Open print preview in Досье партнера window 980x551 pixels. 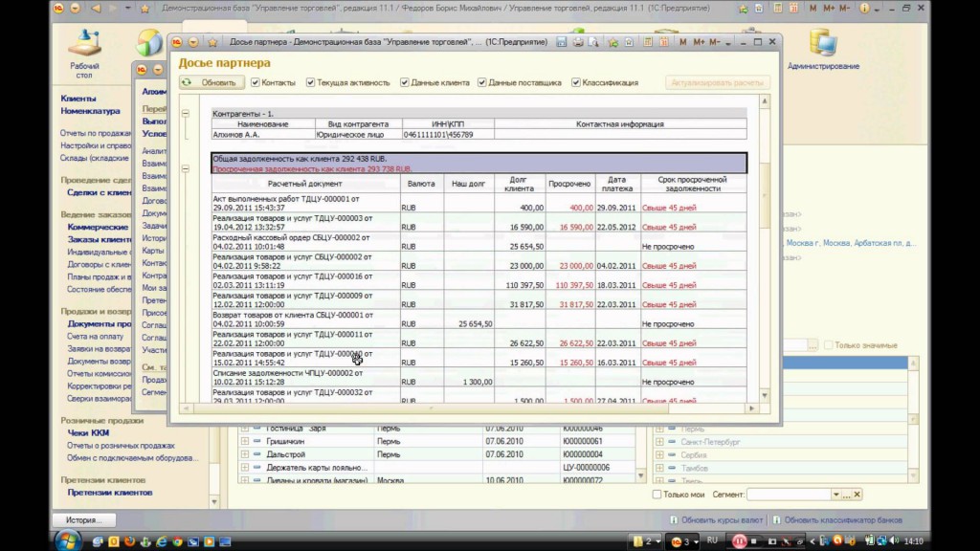[x=593, y=42]
